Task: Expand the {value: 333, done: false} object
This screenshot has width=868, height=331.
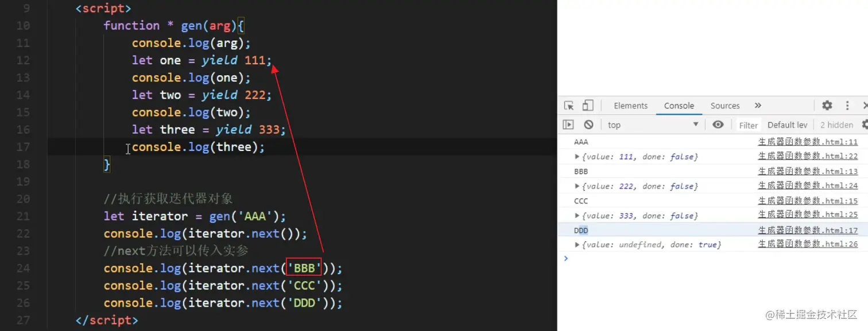Action: point(577,216)
